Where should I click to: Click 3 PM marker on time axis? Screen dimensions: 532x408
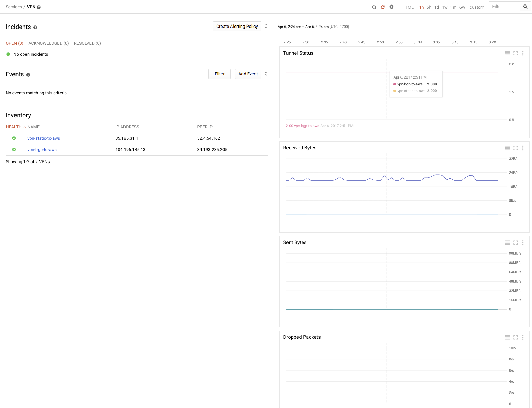click(x=417, y=42)
